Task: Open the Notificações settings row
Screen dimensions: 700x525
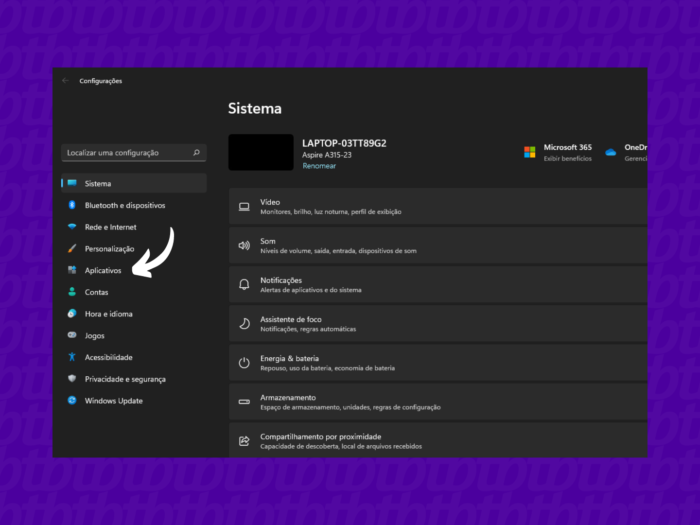Action: point(438,285)
